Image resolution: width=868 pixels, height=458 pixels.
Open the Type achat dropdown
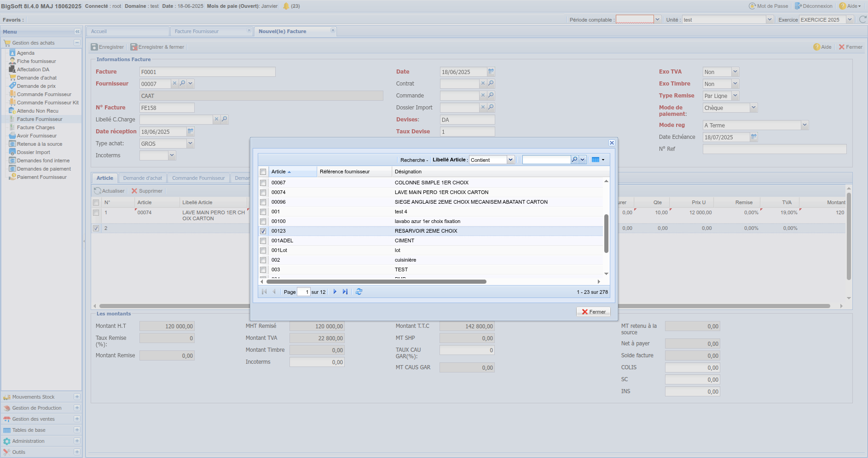click(190, 143)
